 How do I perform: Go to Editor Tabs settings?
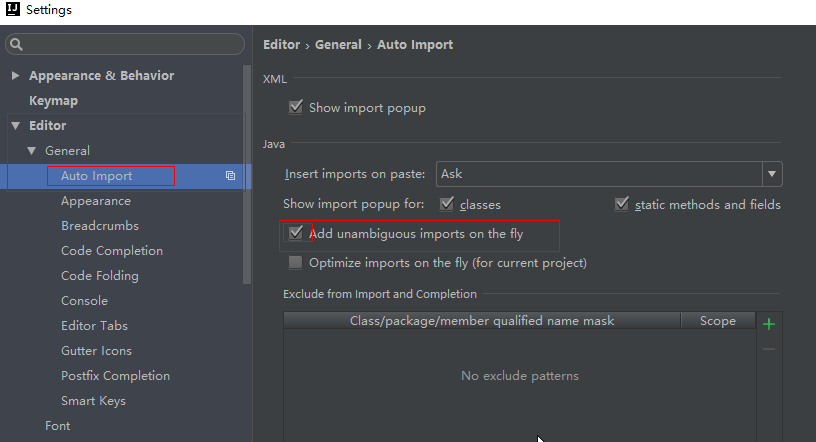(x=94, y=326)
